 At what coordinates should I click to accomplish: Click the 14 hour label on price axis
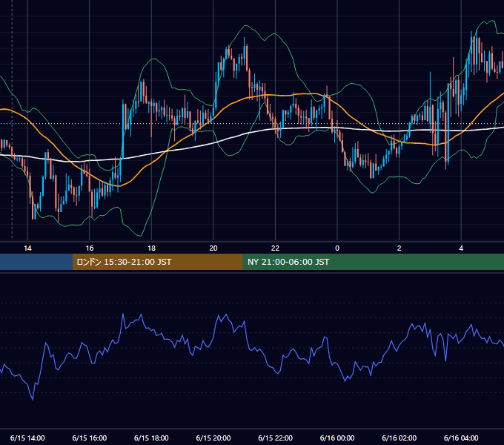(27, 248)
